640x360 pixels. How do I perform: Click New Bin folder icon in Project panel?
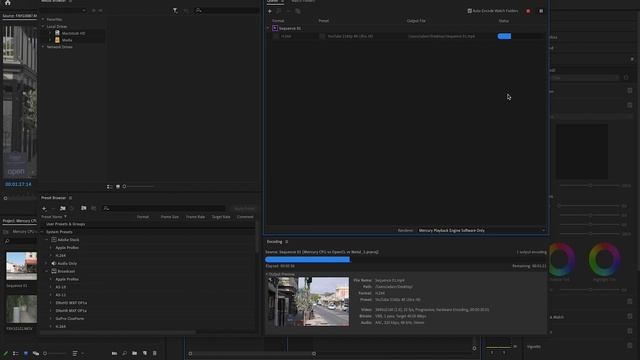(x=134, y=353)
